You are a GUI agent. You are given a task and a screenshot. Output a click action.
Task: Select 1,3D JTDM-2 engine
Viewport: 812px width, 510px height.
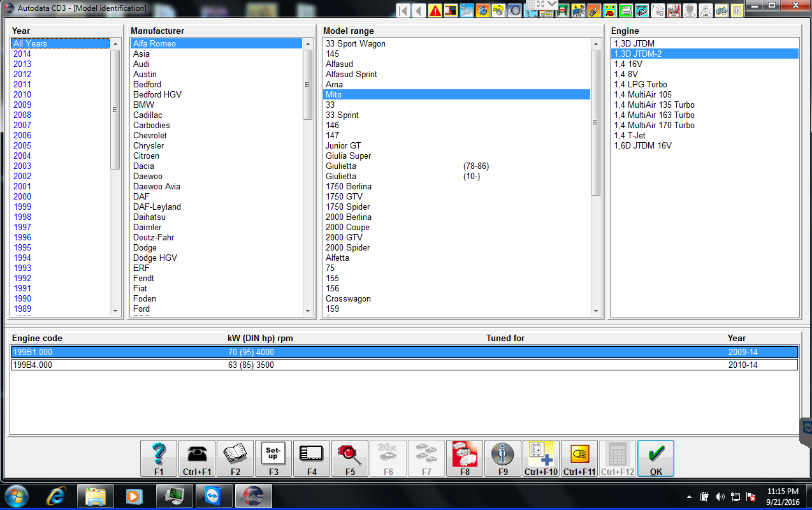coord(705,54)
